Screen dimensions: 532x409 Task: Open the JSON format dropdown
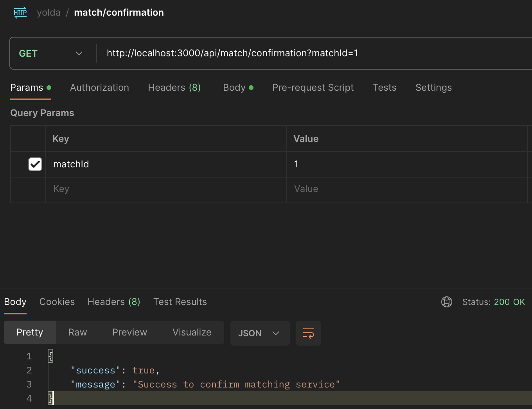point(260,333)
